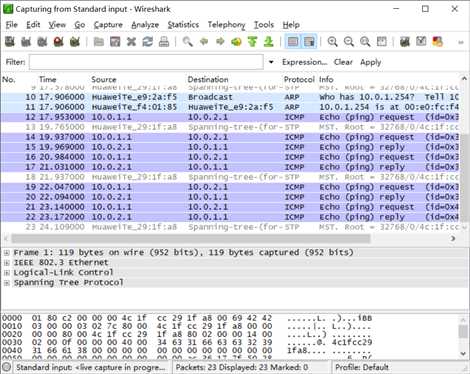This screenshot has height=374, width=470.
Task: Expand the Logical-Link Control node
Action: pyautogui.click(x=6, y=273)
